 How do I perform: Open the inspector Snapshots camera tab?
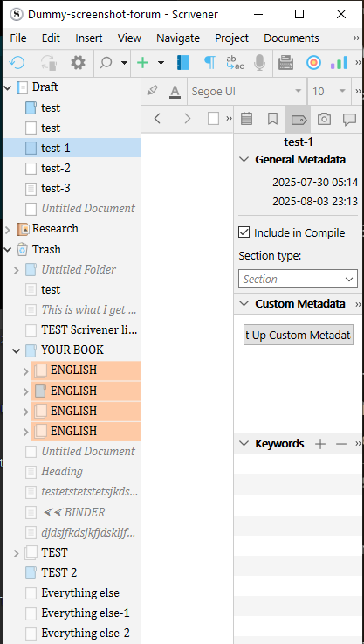coord(324,119)
